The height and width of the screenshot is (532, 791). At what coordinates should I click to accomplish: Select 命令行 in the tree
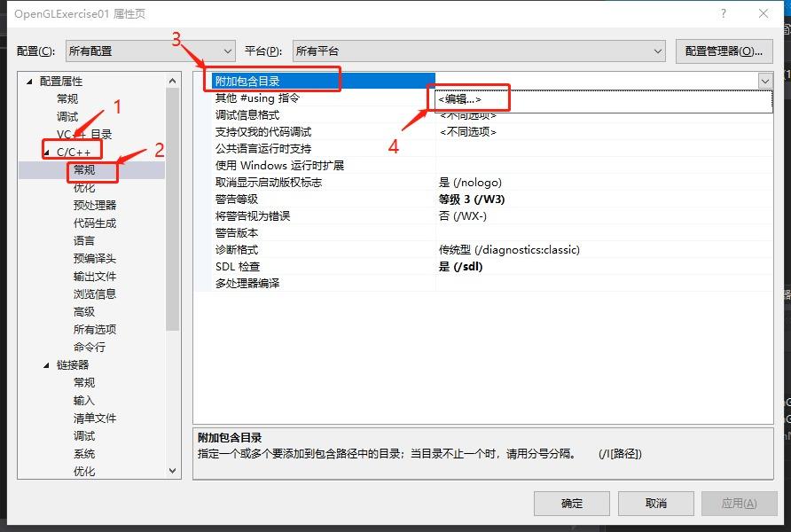click(84, 347)
